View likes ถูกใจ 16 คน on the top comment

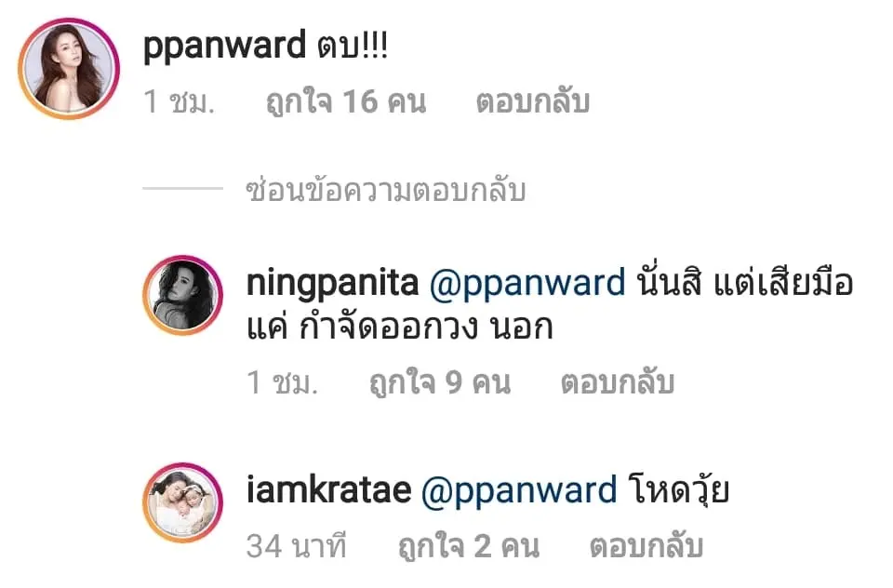click(x=346, y=102)
